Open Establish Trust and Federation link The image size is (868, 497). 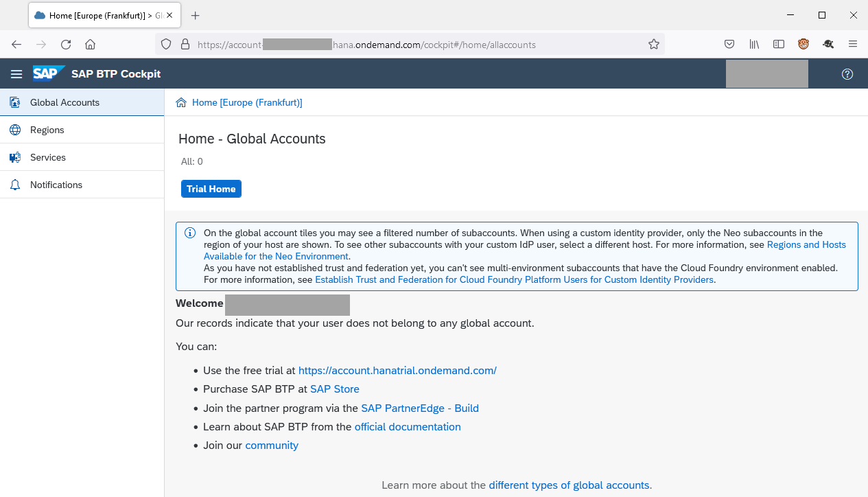pyautogui.click(x=515, y=279)
